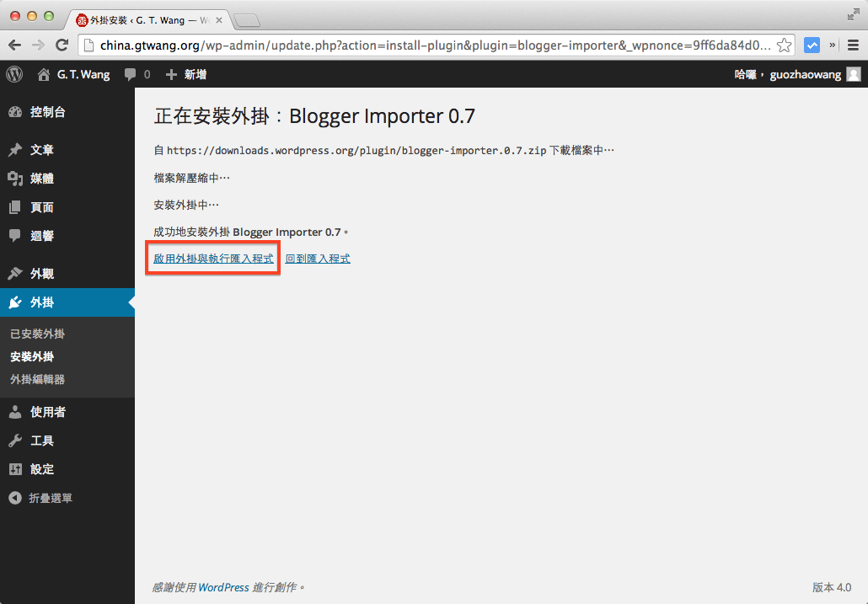The image size is (868, 604).
Task: Expand the guozhaowang profile menu
Action: tap(795, 74)
